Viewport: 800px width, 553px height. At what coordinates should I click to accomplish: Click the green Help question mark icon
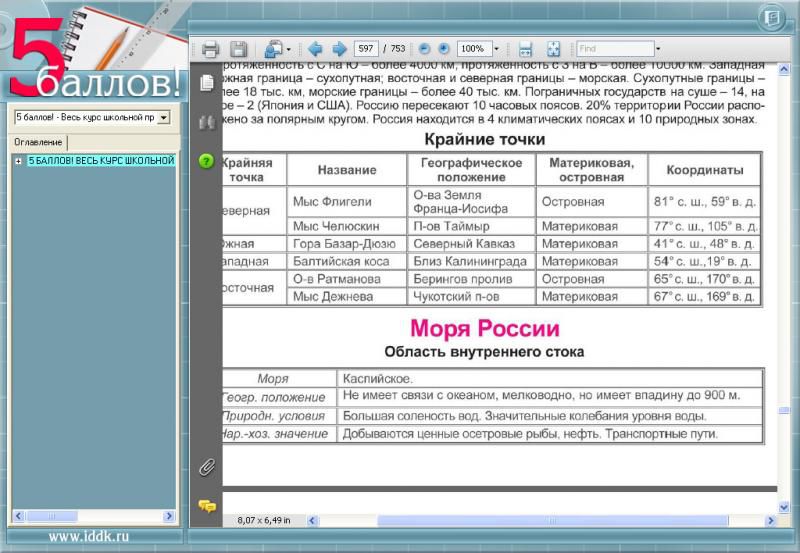pos(207,161)
